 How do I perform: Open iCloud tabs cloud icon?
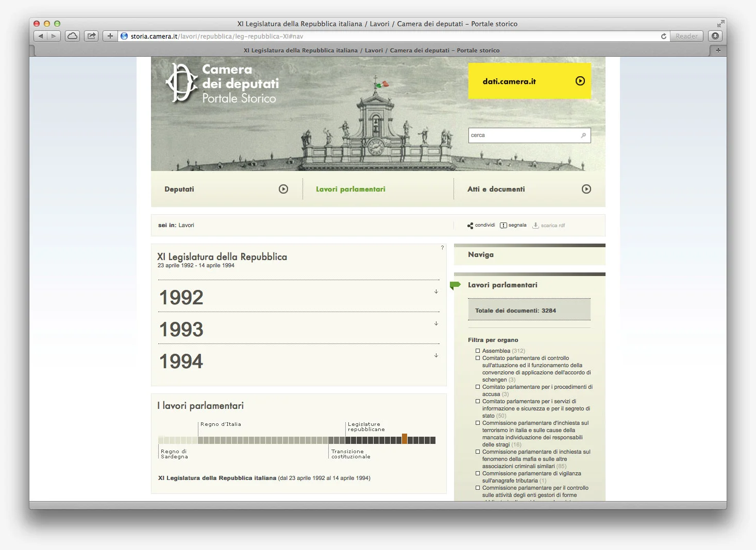coord(73,36)
